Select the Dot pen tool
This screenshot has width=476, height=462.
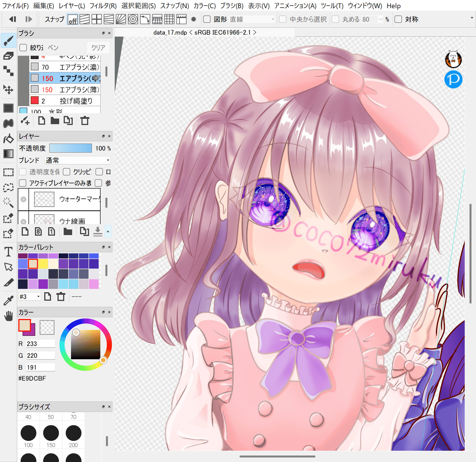[x=8, y=71]
